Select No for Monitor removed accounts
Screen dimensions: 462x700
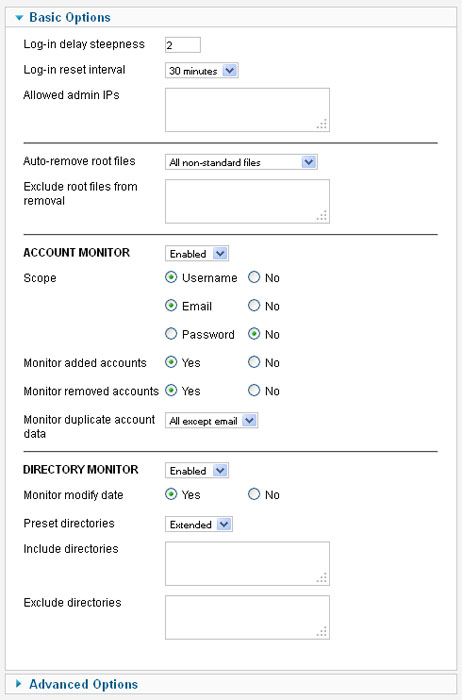point(254,390)
